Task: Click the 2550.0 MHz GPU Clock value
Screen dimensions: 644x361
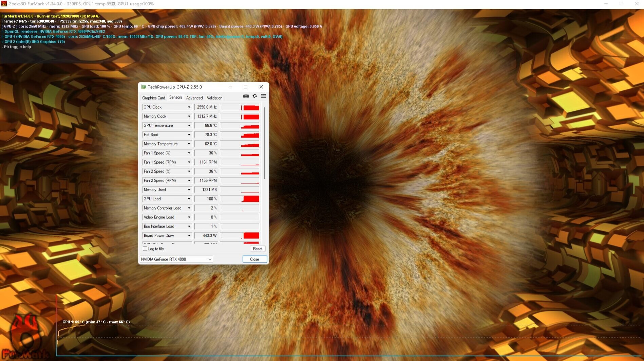Action: pos(206,107)
